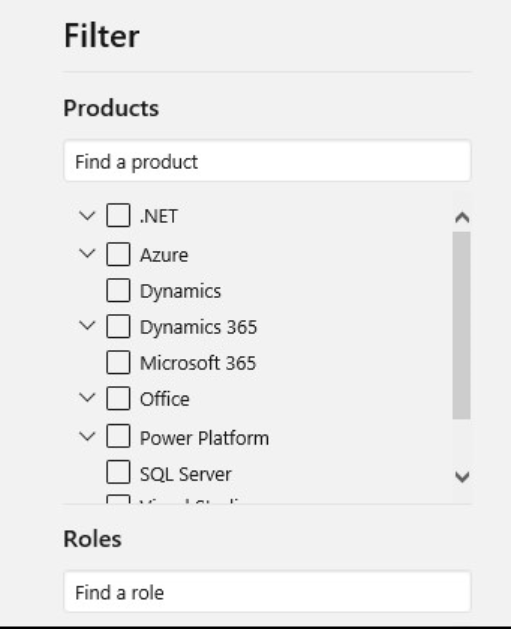Click the Dynamics label text
Screen dimensions: 511x629
click(180, 292)
